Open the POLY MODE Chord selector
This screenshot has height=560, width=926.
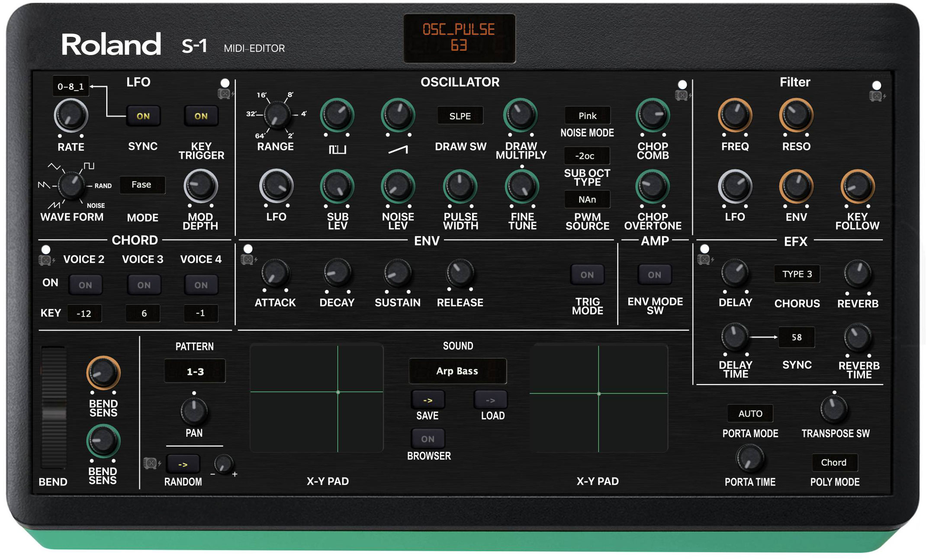(834, 462)
